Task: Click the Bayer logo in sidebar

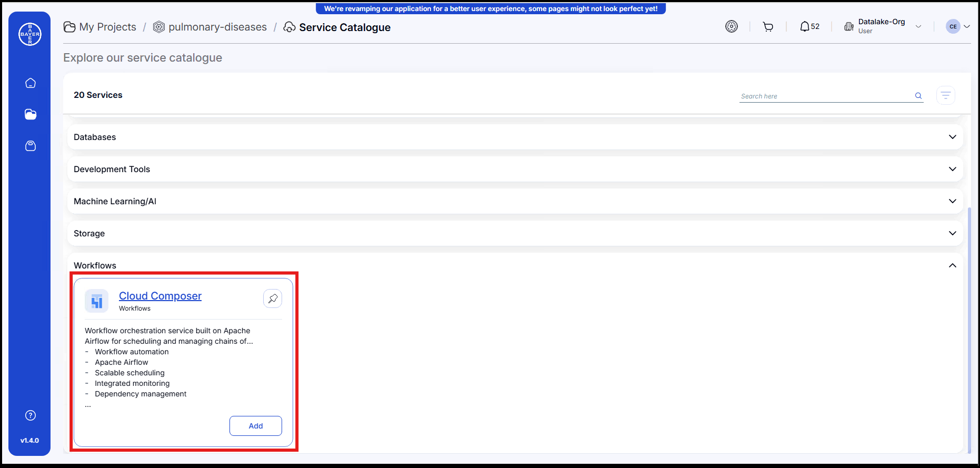Action: click(30, 34)
